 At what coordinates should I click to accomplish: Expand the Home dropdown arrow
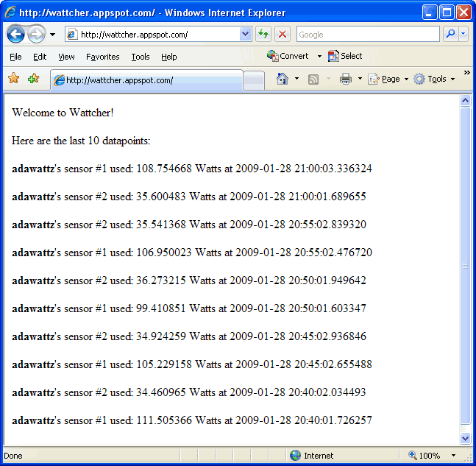pyautogui.click(x=296, y=79)
